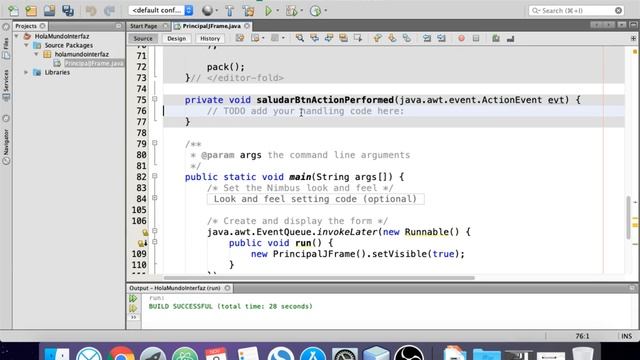Click the Profile Project clock icon

coord(316,11)
